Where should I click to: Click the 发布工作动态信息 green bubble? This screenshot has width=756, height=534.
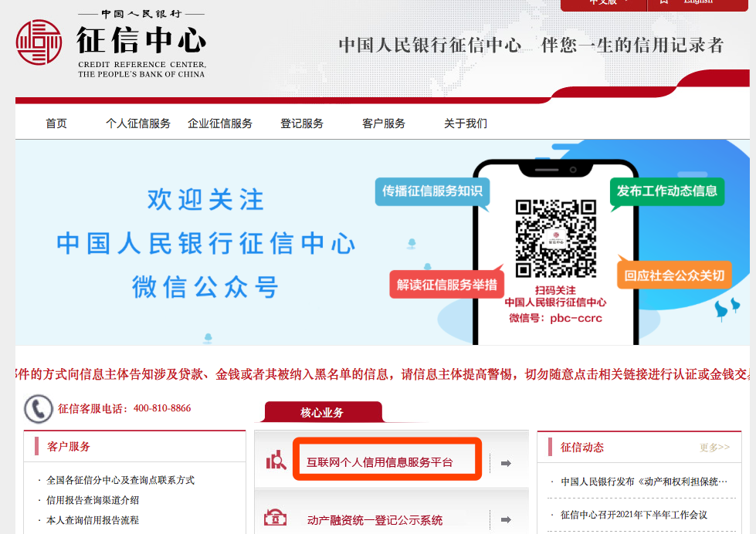click(667, 191)
